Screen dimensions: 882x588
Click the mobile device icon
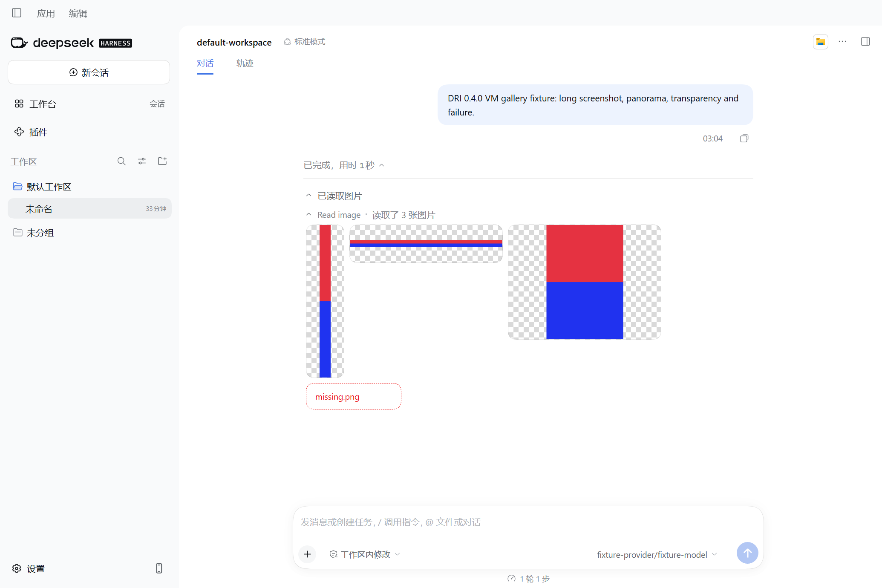pyautogui.click(x=159, y=568)
